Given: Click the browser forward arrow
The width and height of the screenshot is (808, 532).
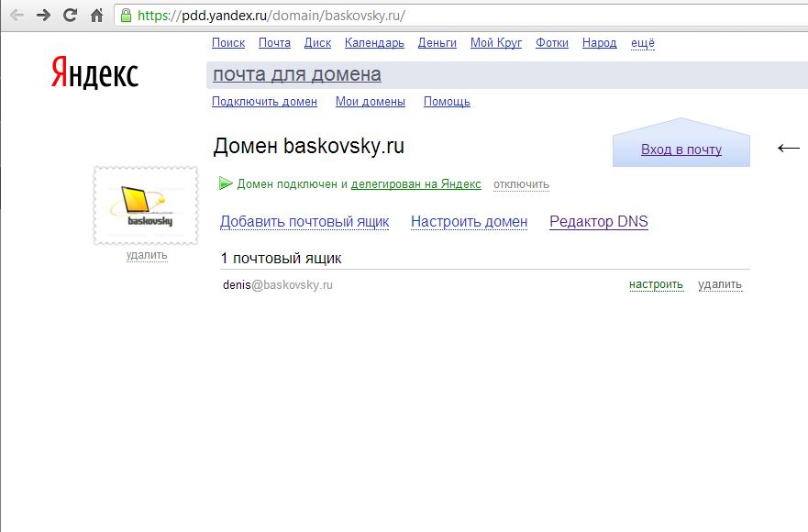Looking at the screenshot, I should [x=43, y=15].
